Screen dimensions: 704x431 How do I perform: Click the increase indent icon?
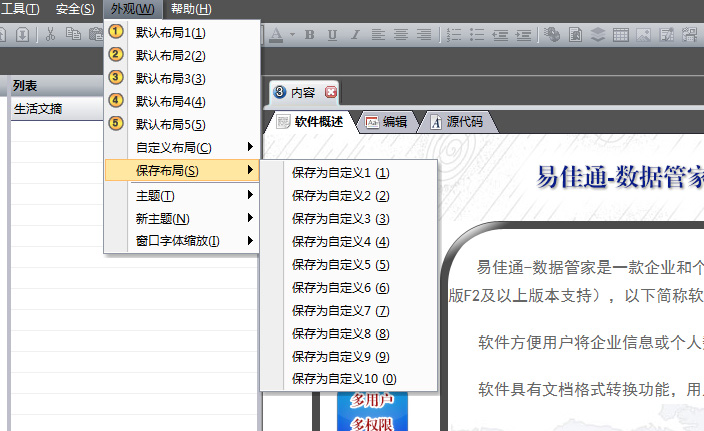[x=524, y=35]
